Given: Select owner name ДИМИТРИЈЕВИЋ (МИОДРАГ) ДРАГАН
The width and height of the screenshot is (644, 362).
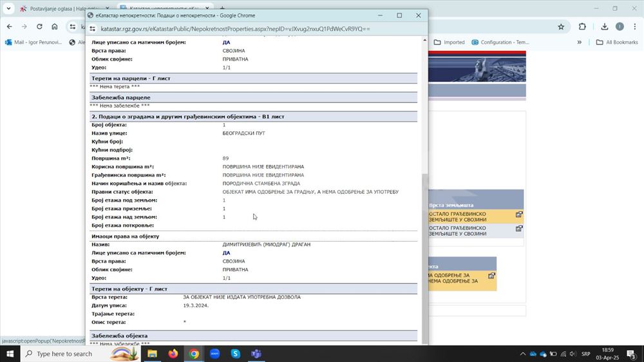Looking at the screenshot, I should [x=266, y=245].
